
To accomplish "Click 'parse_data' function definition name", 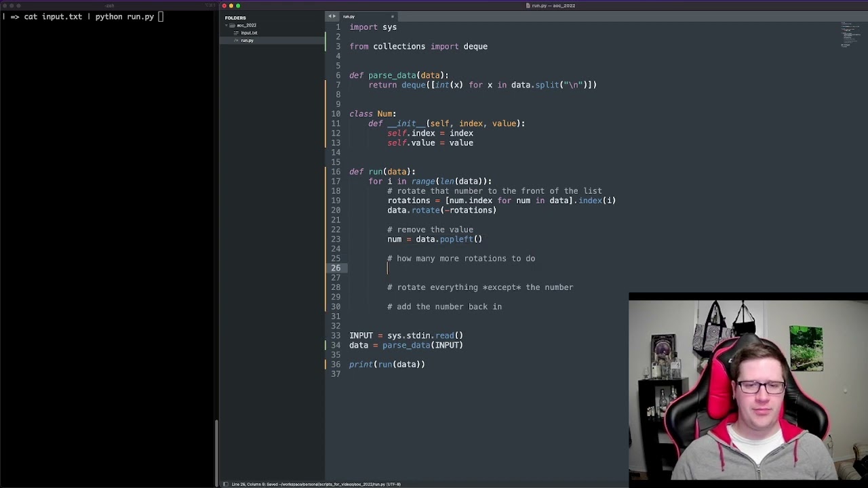I will point(392,75).
